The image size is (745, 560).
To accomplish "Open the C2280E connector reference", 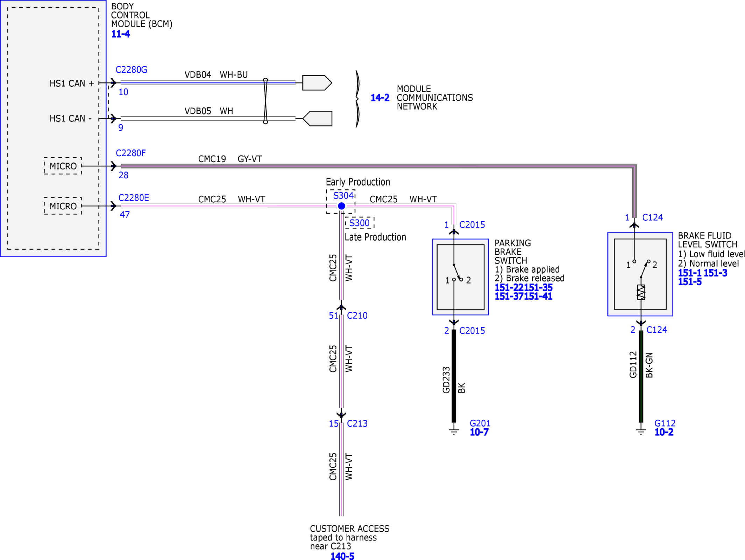I will (134, 198).
